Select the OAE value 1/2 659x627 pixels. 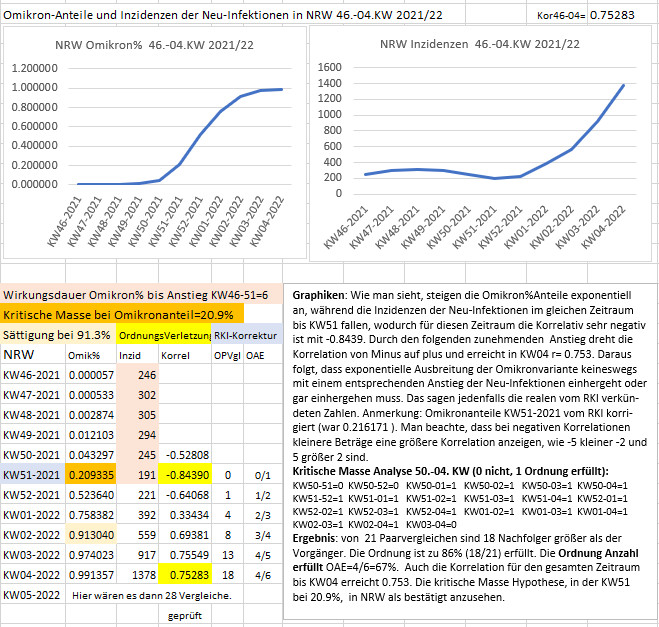tap(263, 495)
